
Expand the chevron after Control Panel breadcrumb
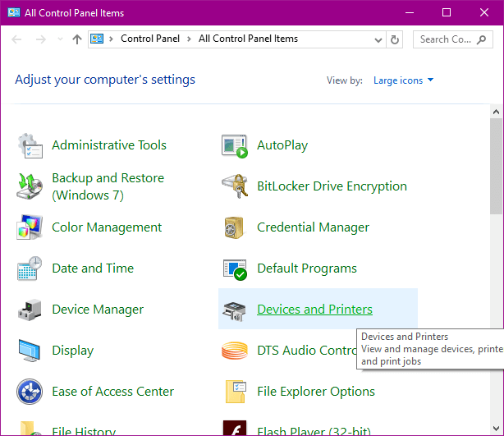(x=189, y=39)
